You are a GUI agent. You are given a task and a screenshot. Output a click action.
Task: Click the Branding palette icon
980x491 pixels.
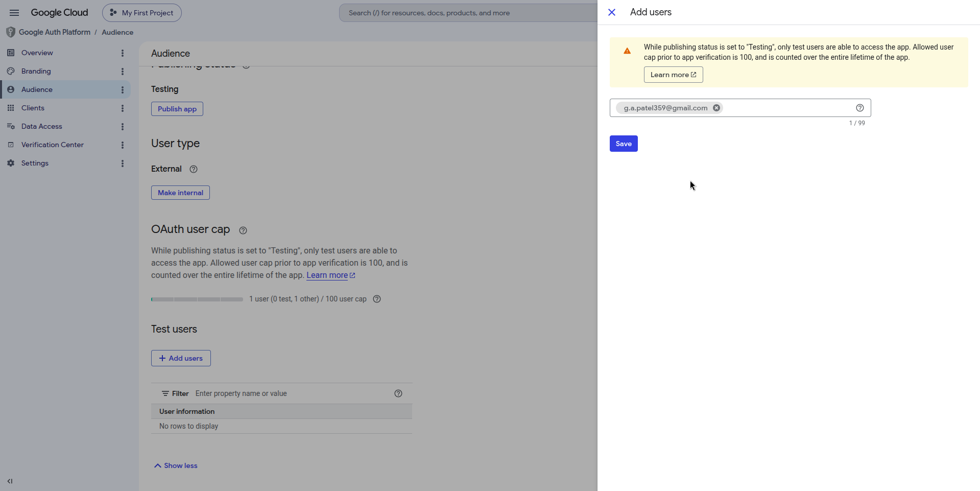(x=11, y=71)
